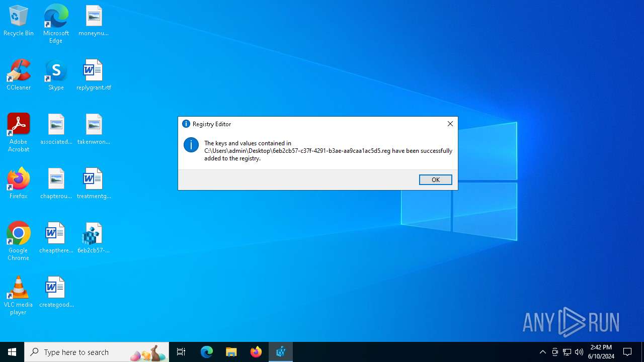The image size is (644, 362).
Task: Open File Explorer from the taskbar
Action: 231,352
